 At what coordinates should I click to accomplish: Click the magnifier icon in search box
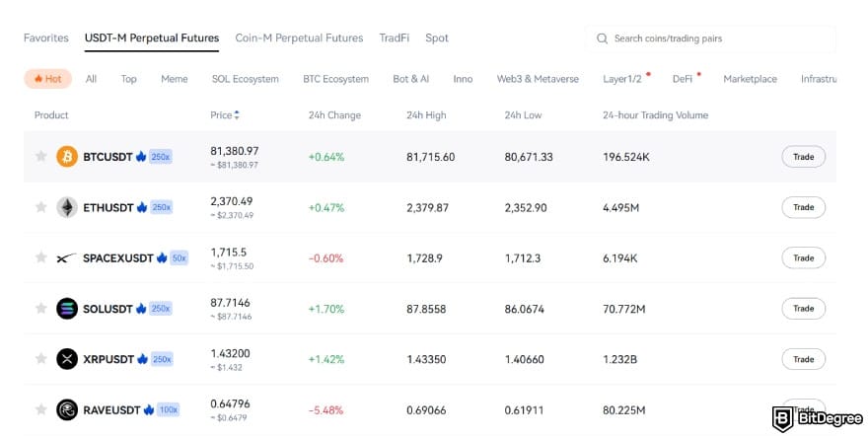point(602,38)
